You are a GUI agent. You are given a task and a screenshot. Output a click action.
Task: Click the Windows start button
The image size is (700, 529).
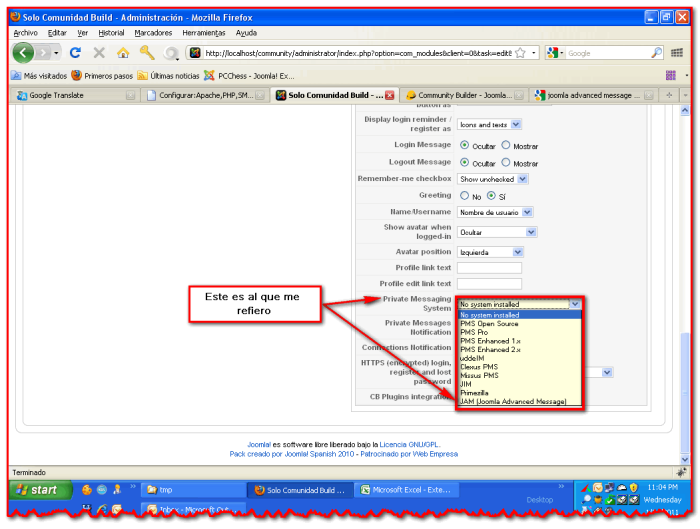[x=40, y=490]
